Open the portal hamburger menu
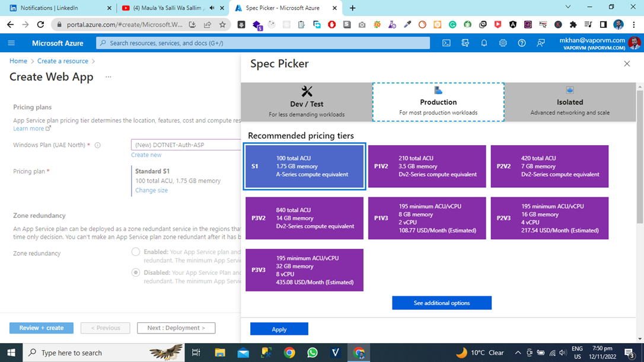This screenshot has height=362, width=644. click(x=11, y=43)
